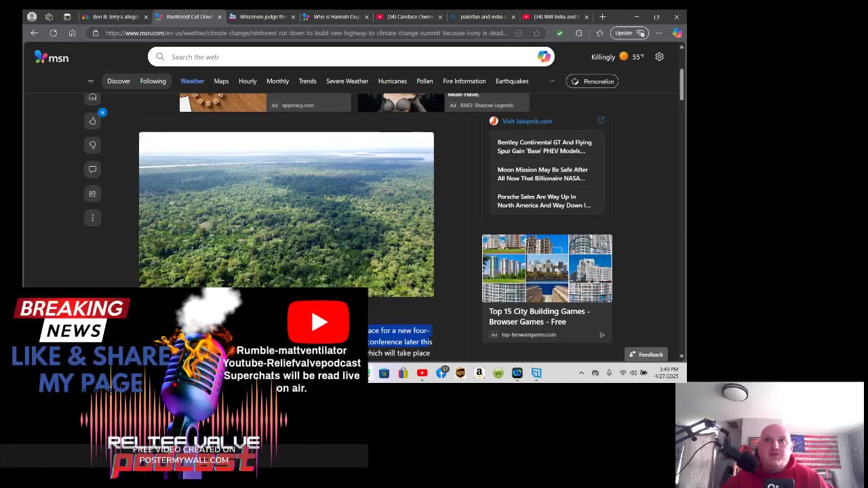
Task: Click the Discover button
Action: (x=119, y=81)
